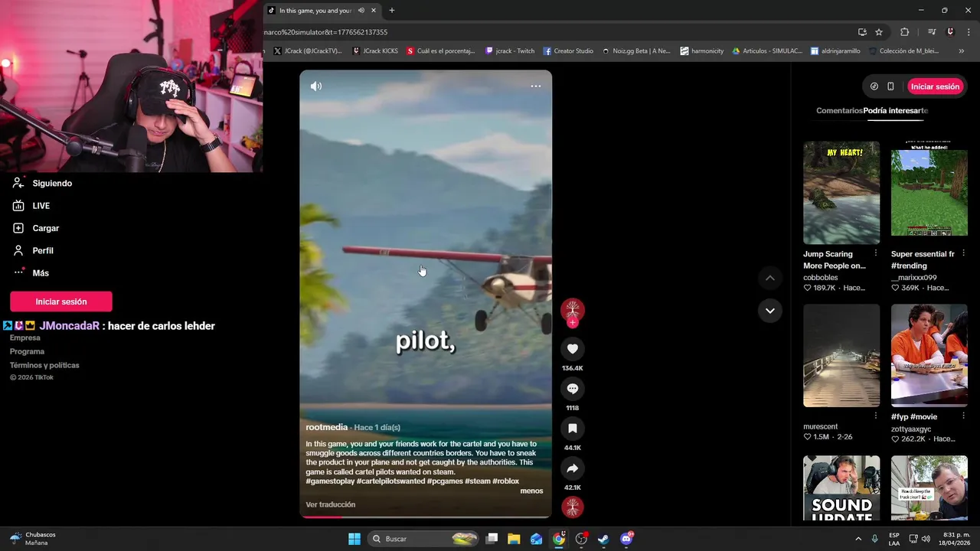This screenshot has width=980, height=551.
Task: Install the app via the address bar icon
Action: 862,32
